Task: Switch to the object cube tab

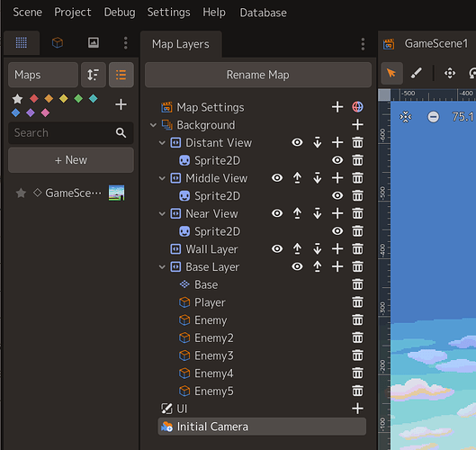Action: 58,43
